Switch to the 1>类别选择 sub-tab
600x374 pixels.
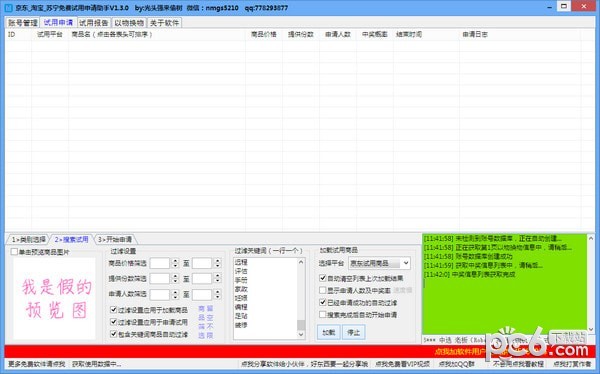pyautogui.click(x=28, y=240)
